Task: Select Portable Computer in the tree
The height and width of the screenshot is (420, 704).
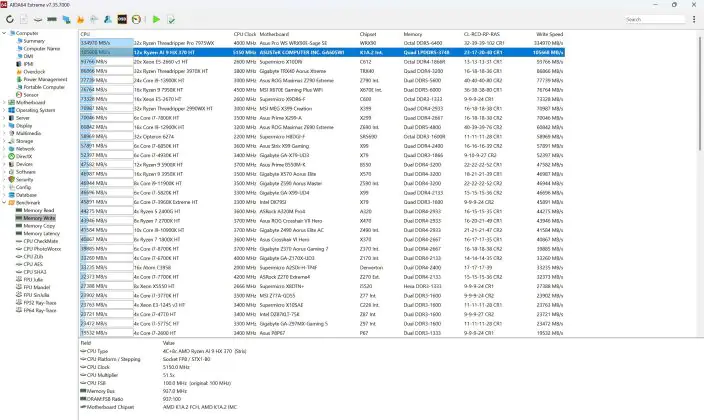Action: coord(44,87)
